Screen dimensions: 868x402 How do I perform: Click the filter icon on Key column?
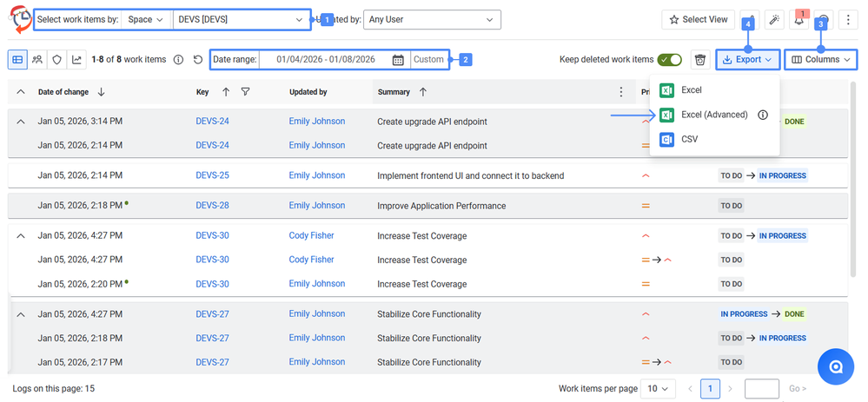(x=246, y=92)
